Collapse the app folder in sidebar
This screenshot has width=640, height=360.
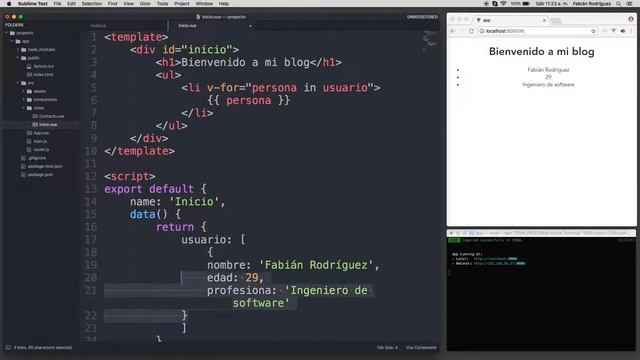tap(13, 41)
